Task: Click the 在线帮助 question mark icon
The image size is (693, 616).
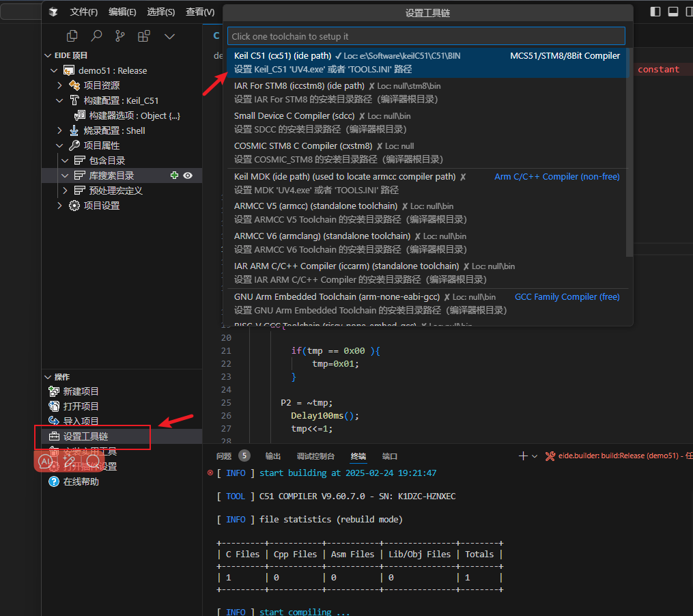Action: tap(54, 481)
